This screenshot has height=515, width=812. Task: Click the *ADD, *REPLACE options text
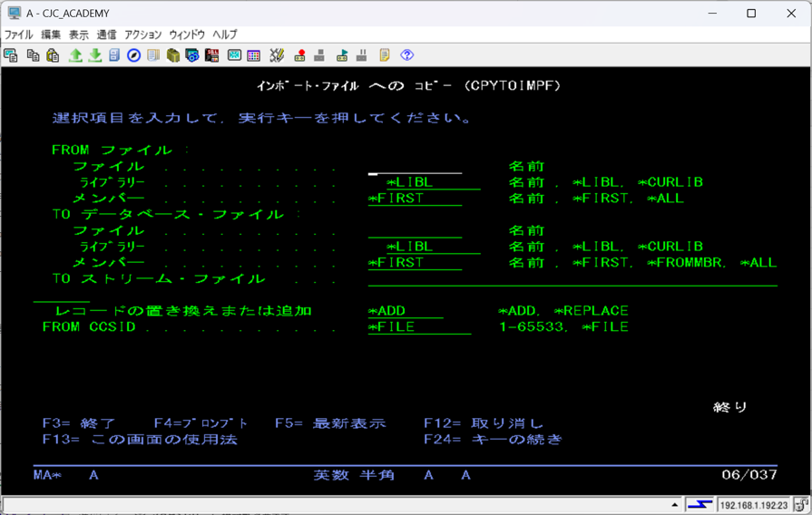pyautogui.click(x=563, y=311)
